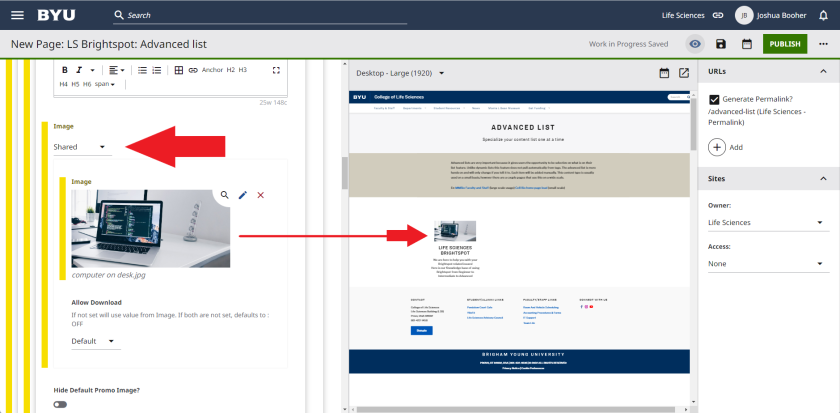This screenshot has width=840, height=413.
Task: Collapse the URLs section
Action: pos(822,72)
